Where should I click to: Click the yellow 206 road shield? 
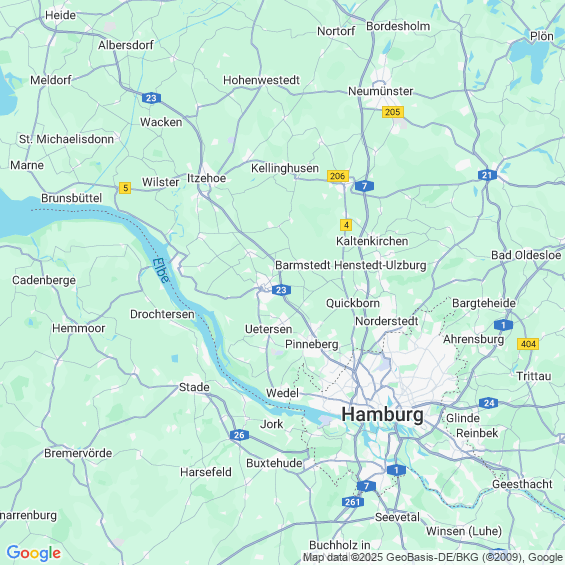[338, 176]
